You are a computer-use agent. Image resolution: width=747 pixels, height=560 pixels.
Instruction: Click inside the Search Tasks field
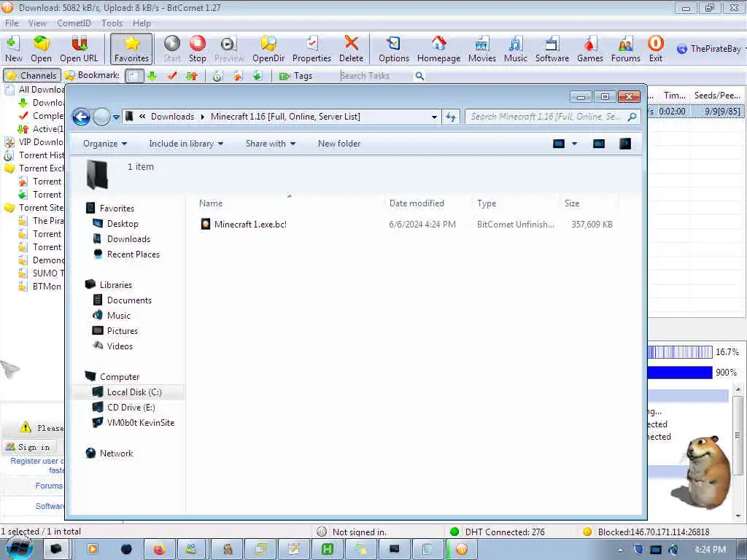376,76
